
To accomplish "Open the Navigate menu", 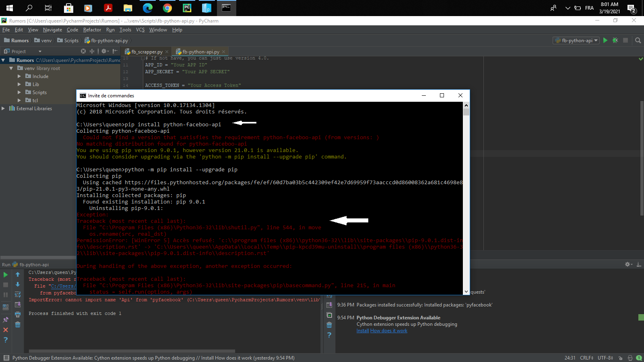I will coord(53,30).
